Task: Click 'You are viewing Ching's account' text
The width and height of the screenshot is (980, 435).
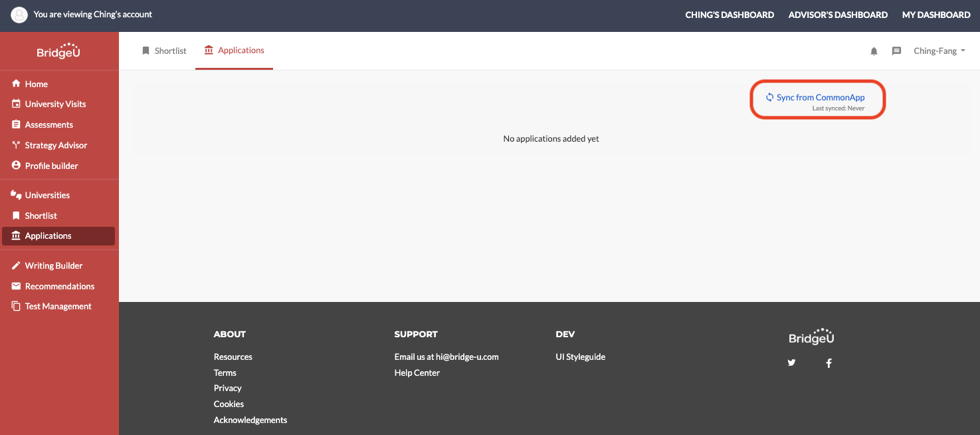Action: point(93,15)
